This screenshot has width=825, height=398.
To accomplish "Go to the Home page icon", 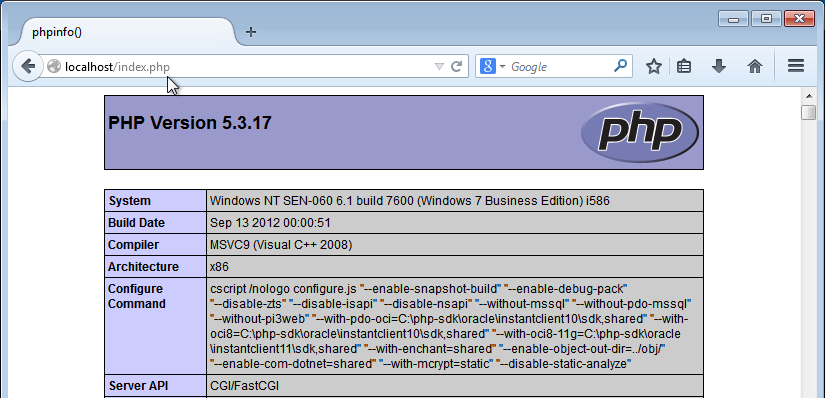I will 755,66.
